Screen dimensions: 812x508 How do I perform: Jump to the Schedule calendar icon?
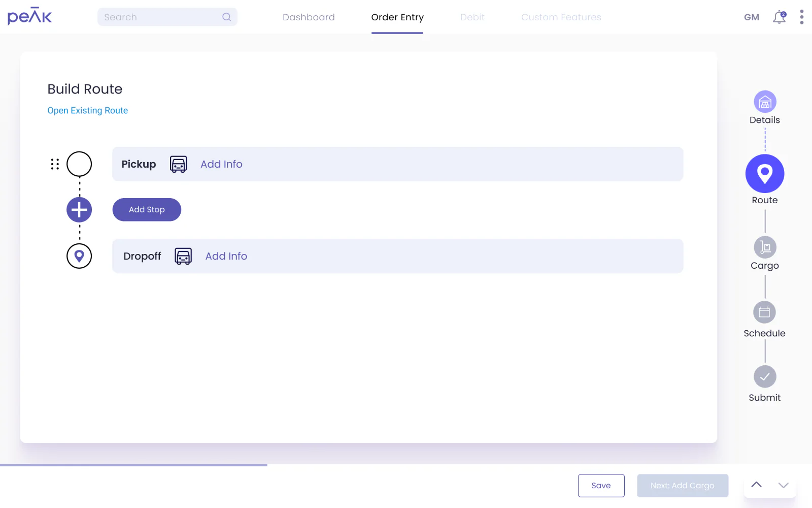tap(765, 312)
